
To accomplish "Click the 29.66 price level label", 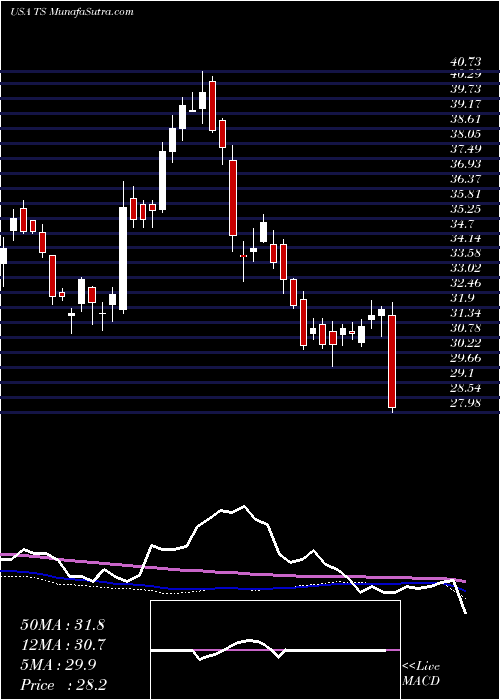I will [465, 358].
